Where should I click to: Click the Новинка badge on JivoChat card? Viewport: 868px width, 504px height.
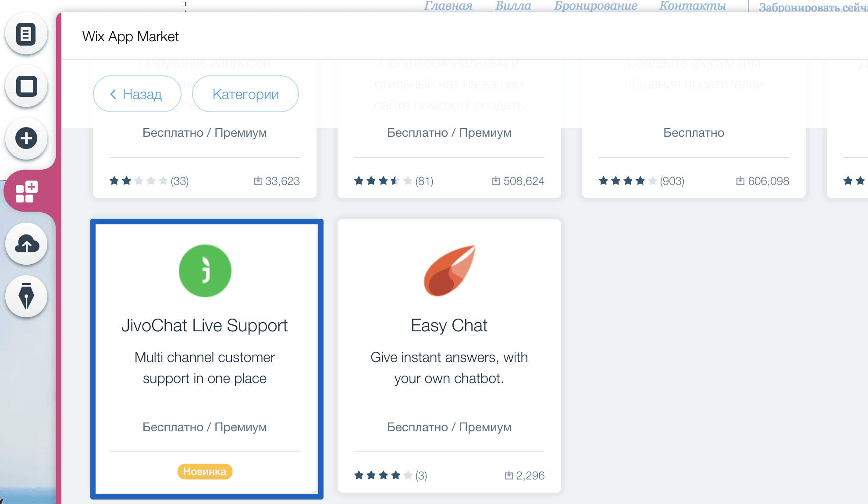205,472
